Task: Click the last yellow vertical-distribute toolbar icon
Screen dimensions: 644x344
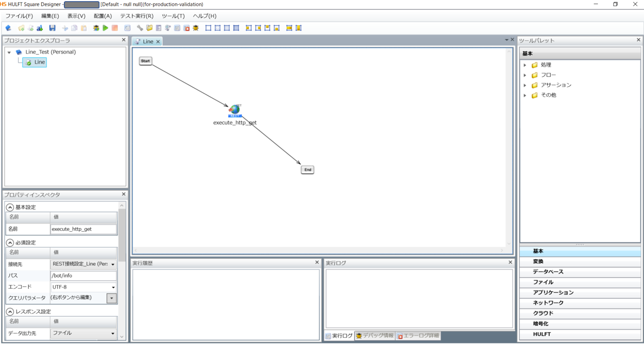Action: (298, 28)
